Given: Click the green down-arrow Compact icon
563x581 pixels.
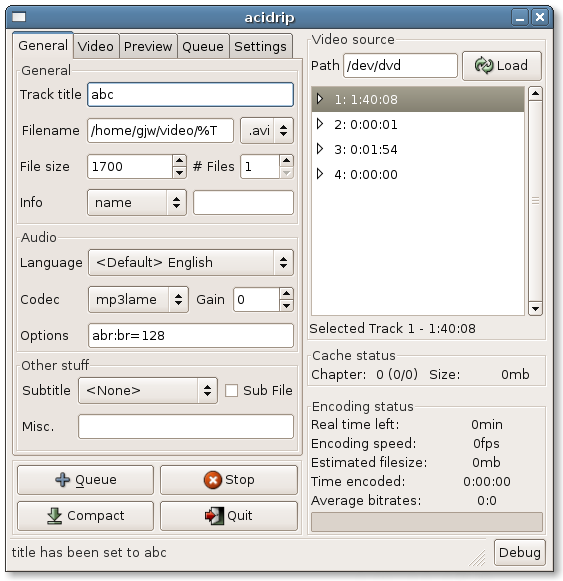Looking at the screenshot, I should point(54,516).
